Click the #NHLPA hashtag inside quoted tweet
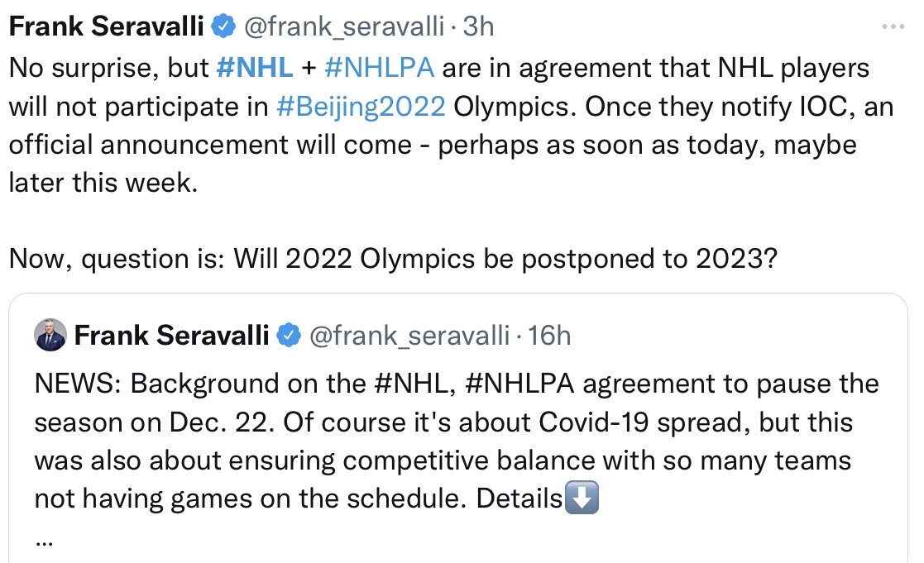This screenshot has width=924, height=563. [x=519, y=384]
